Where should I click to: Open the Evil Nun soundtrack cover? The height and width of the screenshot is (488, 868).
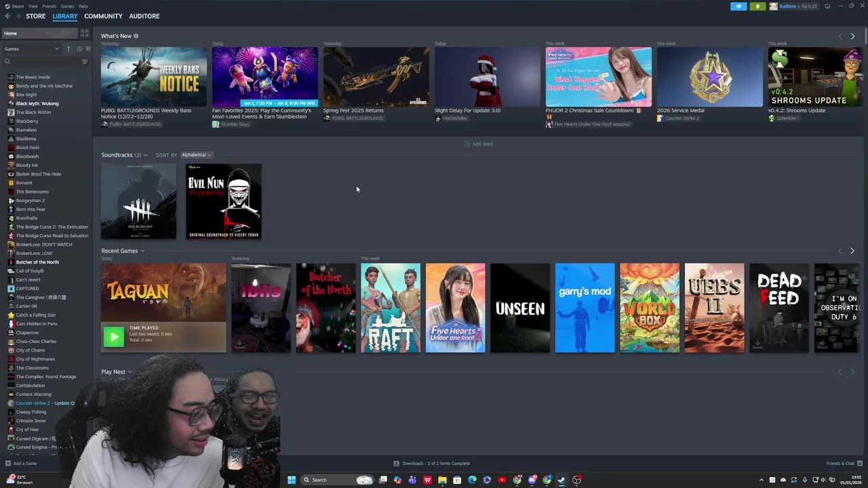point(224,201)
